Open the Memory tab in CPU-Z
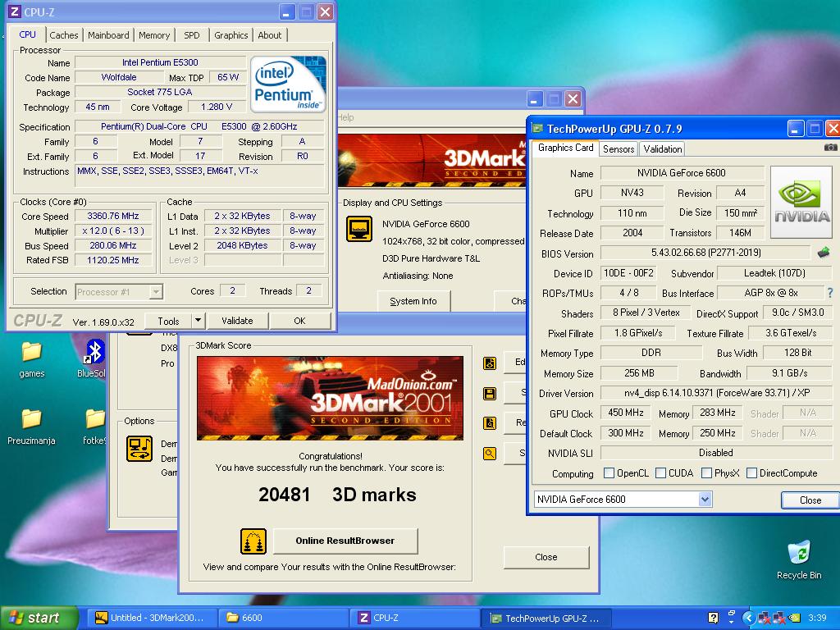840x630 pixels. tap(153, 35)
